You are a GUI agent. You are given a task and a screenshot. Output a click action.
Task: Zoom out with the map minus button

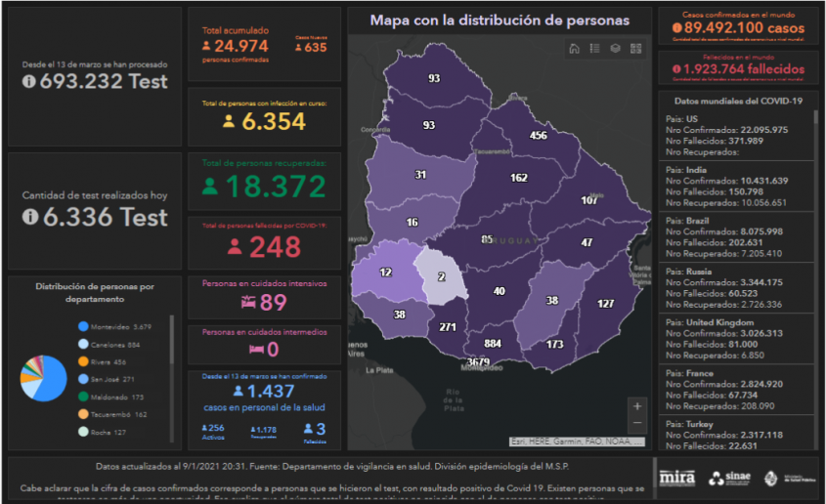(x=637, y=424)
